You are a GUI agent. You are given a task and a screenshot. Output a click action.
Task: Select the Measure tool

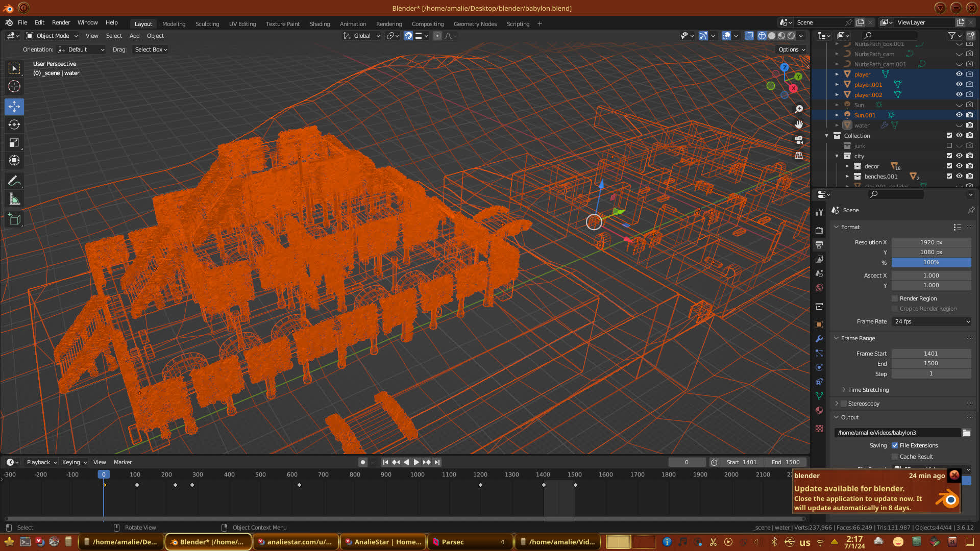point(14,199)
